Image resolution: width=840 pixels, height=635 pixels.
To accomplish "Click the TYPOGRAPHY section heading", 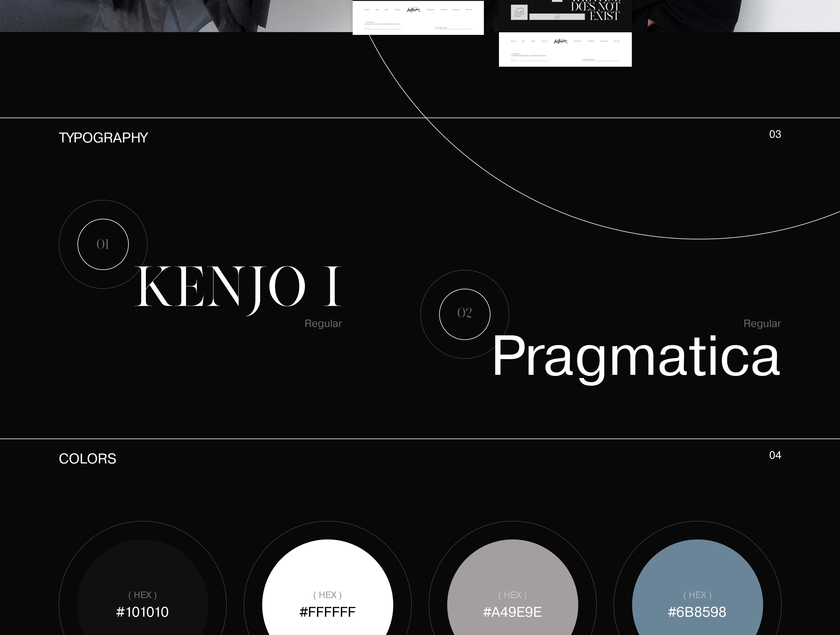I will (103, 137).
